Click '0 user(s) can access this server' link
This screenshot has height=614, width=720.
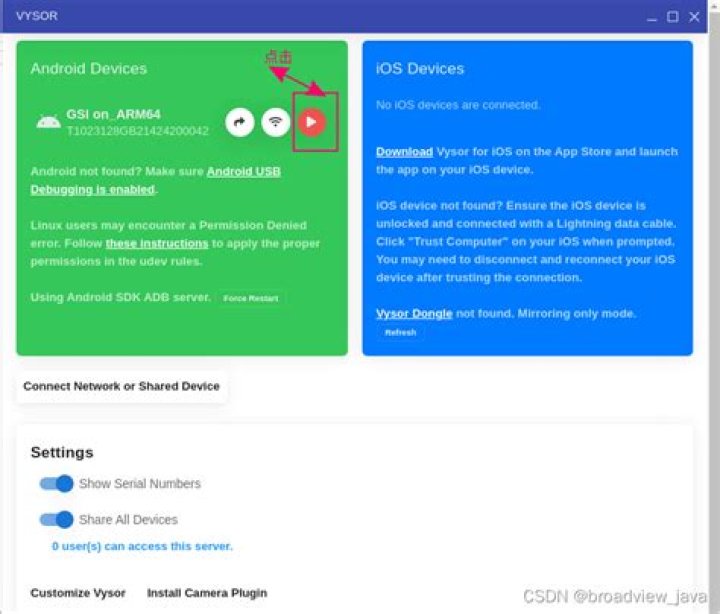pos(142,546)
